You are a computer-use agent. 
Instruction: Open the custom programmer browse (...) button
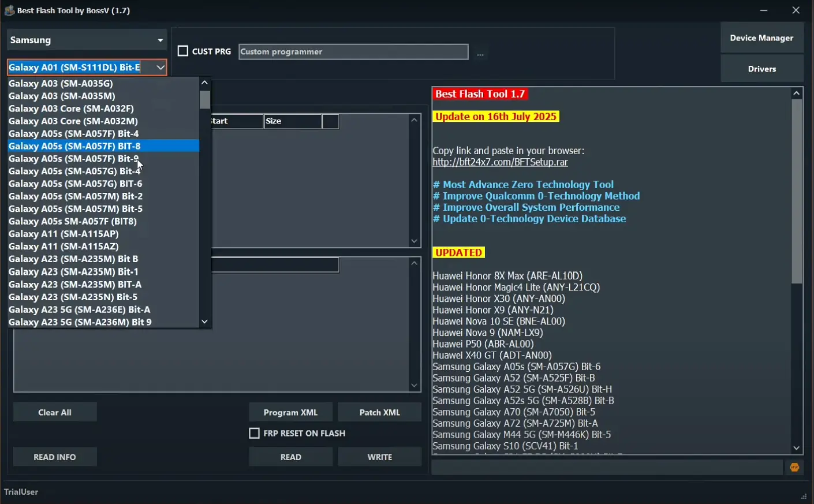pyautogui.click(x=480, y=54)
